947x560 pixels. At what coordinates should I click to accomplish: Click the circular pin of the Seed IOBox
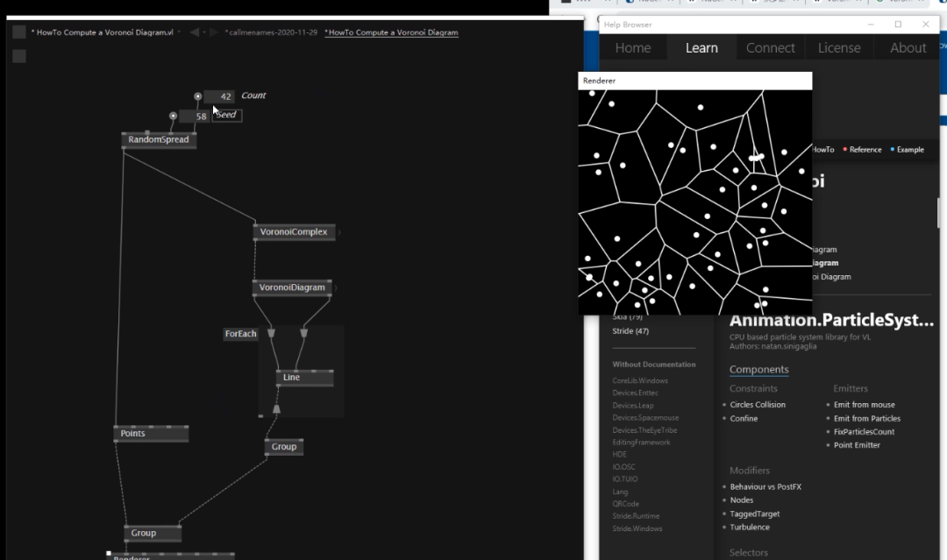tap(173, 116)
